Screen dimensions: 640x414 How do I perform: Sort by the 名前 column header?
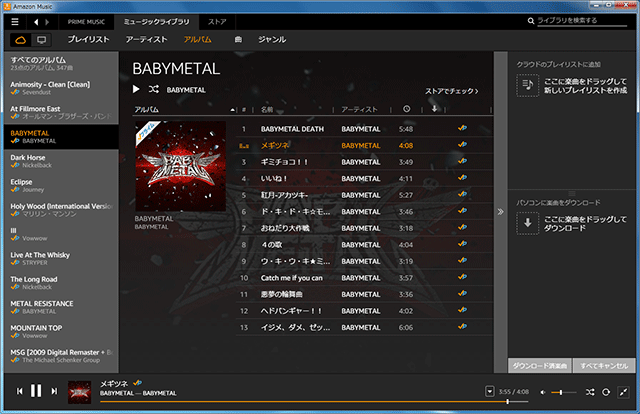267,109
